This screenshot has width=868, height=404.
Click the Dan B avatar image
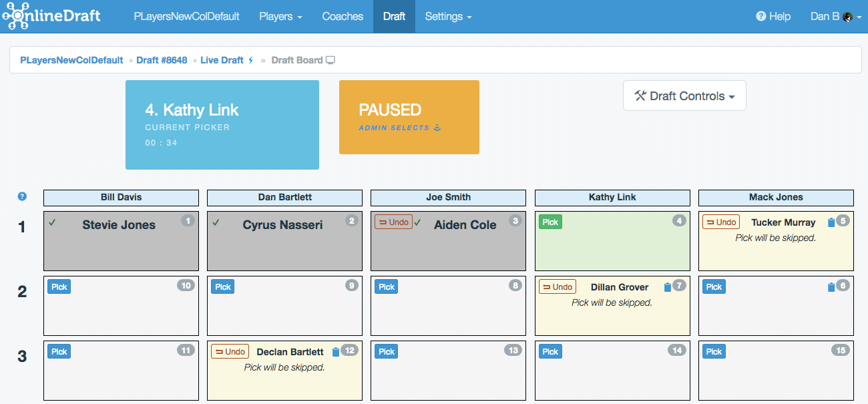(x=847, y=17)
